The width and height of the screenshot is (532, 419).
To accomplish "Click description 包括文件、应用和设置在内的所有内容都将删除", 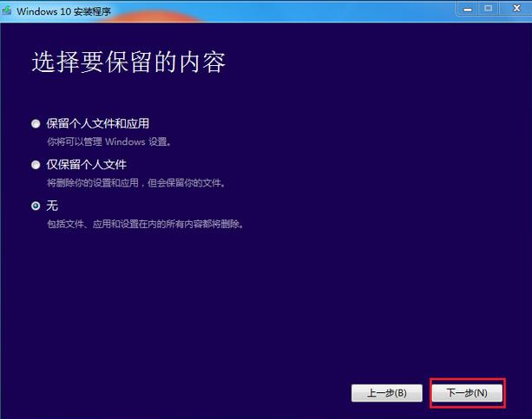I will click(x=144, y=225).
